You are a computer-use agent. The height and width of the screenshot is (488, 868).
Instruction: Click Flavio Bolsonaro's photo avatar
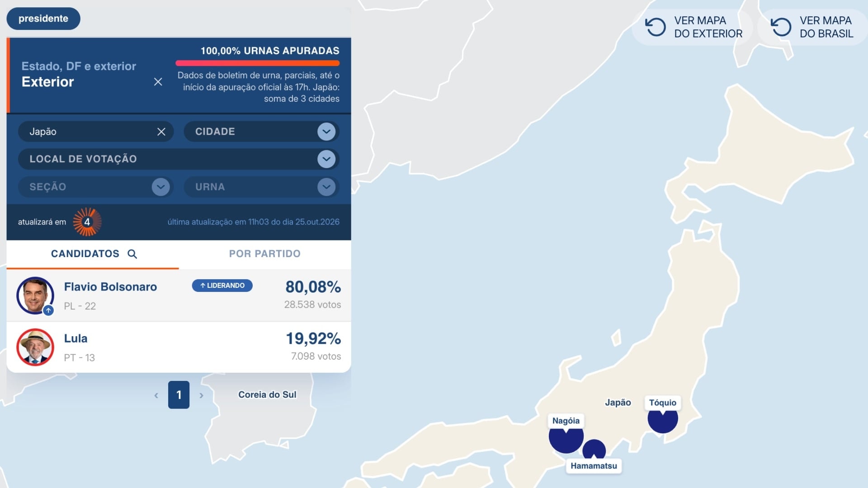(35, 296)
